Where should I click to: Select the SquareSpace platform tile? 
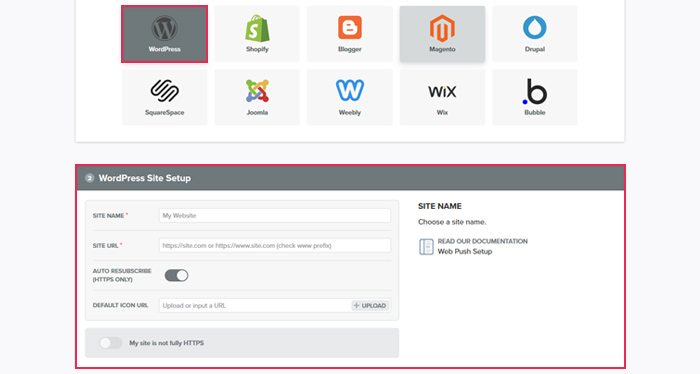[x=164, y=97]
